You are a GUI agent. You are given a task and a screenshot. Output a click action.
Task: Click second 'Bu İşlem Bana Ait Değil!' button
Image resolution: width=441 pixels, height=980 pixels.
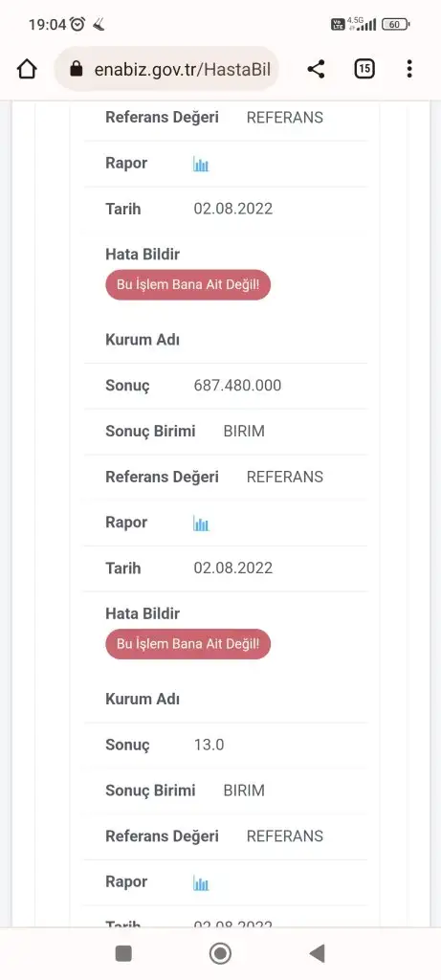coord(188,644)
